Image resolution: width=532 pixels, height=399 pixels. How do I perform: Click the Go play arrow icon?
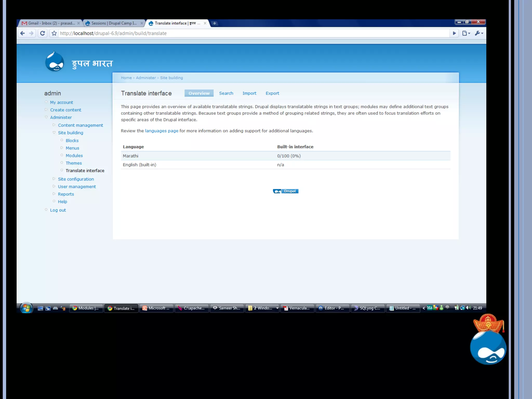point(454,33)
